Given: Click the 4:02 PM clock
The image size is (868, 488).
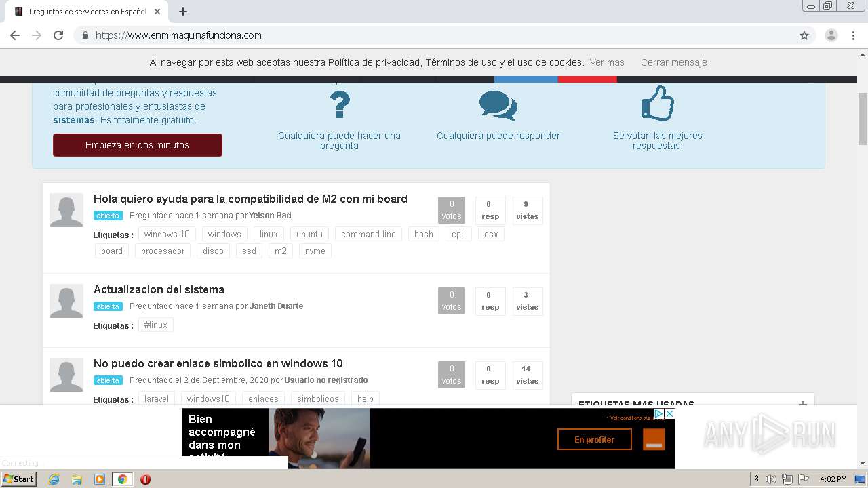Looking at the screenshot, I should (833, 479).
